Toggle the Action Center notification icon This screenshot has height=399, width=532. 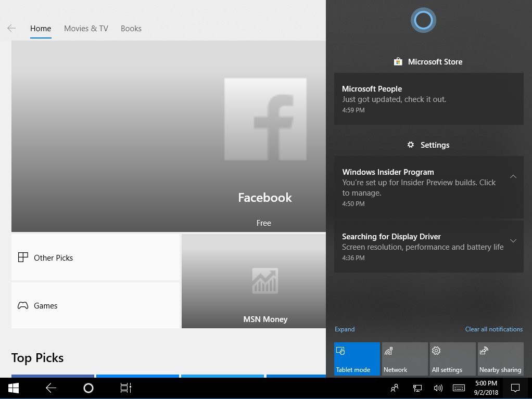515,388
